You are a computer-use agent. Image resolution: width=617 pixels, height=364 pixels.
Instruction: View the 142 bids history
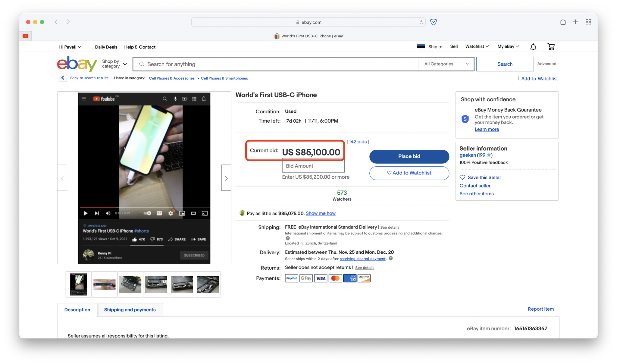pos(358,142)
